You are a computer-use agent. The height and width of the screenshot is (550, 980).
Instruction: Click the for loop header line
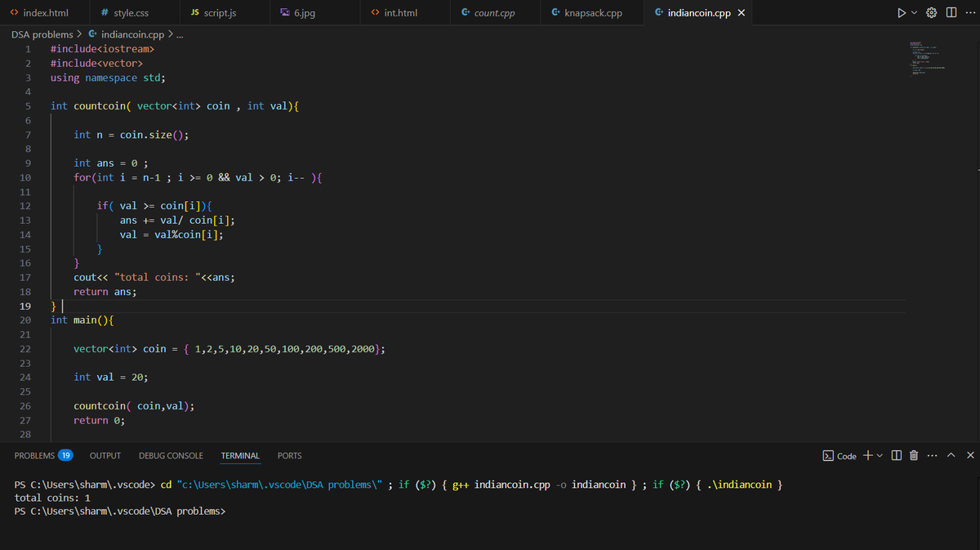198,177
